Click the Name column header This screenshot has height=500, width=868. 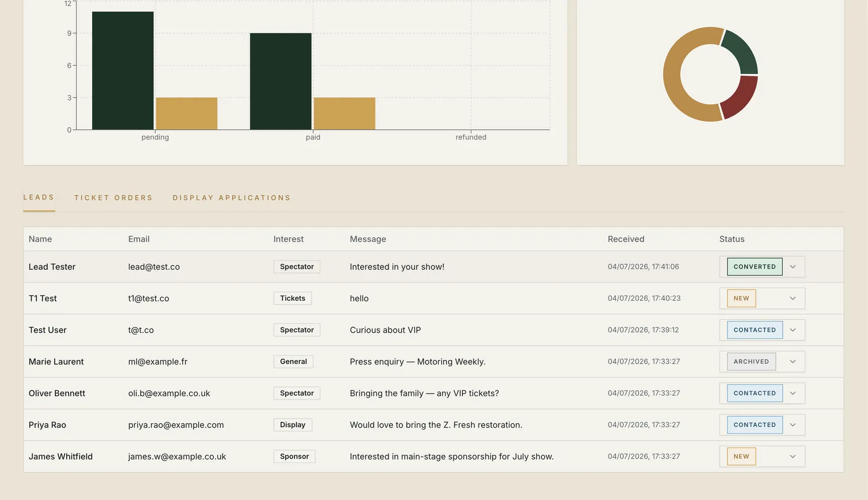tap(40, 239)
